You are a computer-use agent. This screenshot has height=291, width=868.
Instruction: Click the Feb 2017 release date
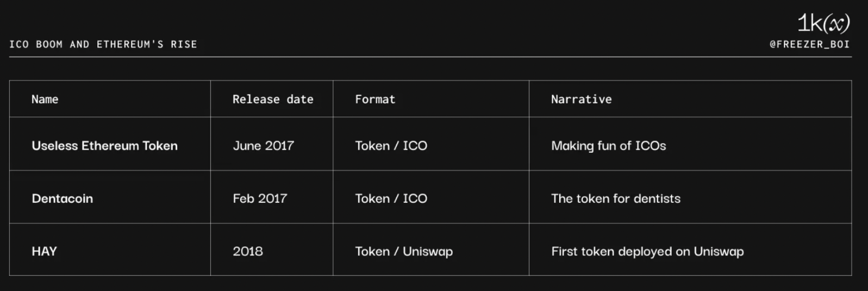[x=260, y=199]
